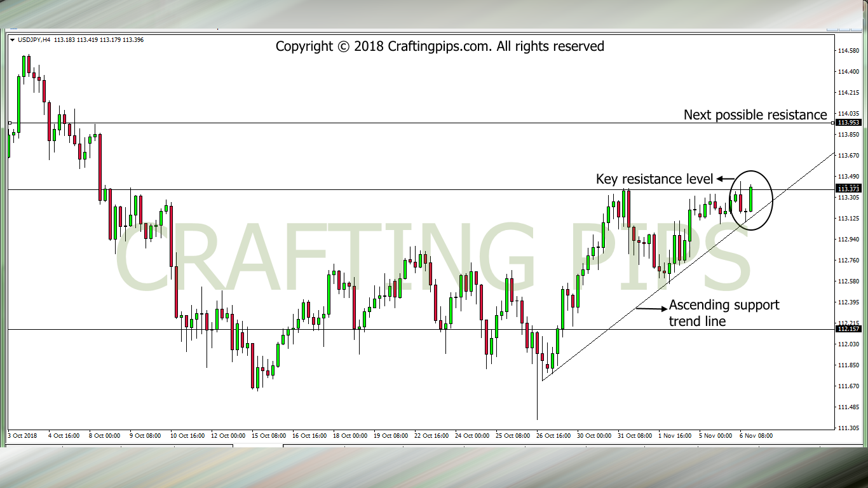The width and height of the screenshot is (868, 488).
Task: Click the 111.670 price on the scale
Action: coord(849,386)
